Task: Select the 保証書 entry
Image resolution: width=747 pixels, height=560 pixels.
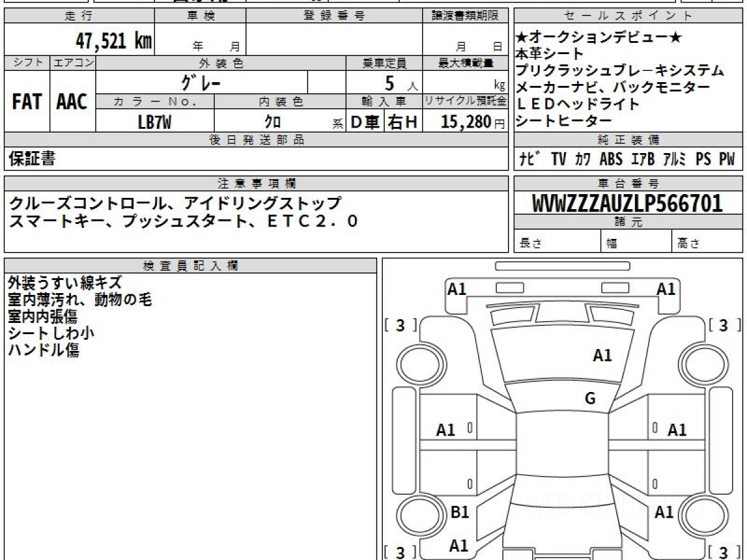Action: [x=32, y=159]
